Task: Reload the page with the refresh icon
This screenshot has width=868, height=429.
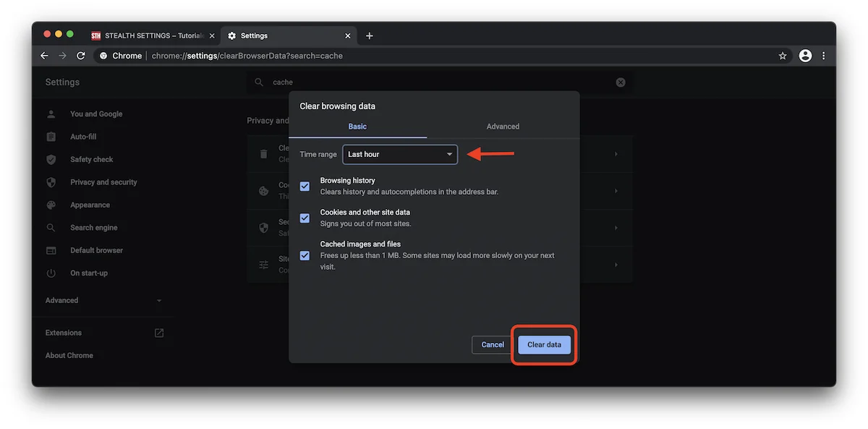Action: pyautogui.click(x=81, y=56)
